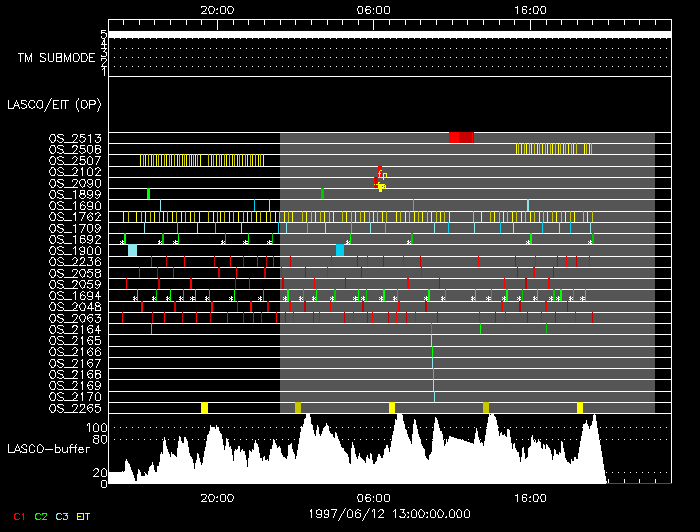700x532 pixels.
Task: Click the LASCO/EIT (DP) label
Action: tap(54, 104)
